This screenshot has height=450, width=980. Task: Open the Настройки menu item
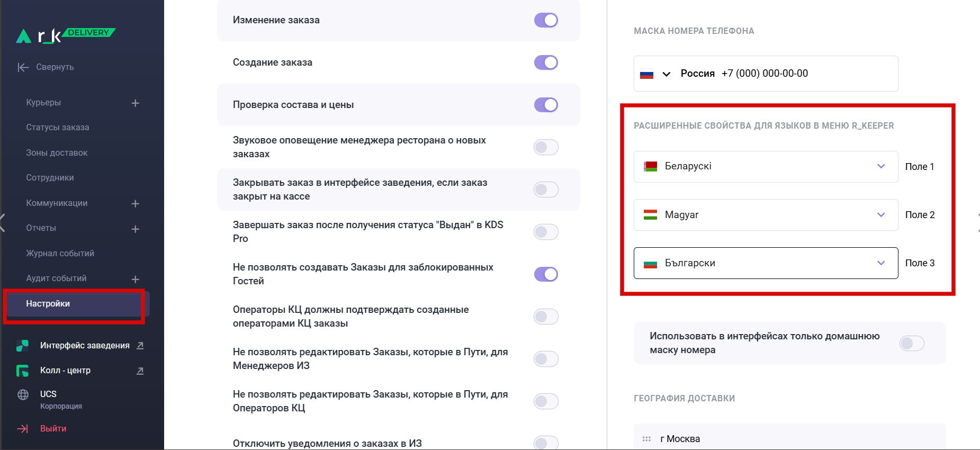[48, 304]
